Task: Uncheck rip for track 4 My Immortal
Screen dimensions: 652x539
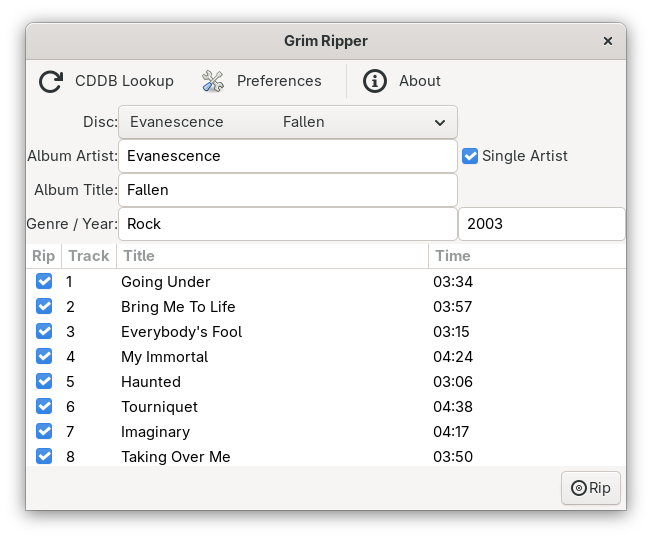Action: [44, 356]
